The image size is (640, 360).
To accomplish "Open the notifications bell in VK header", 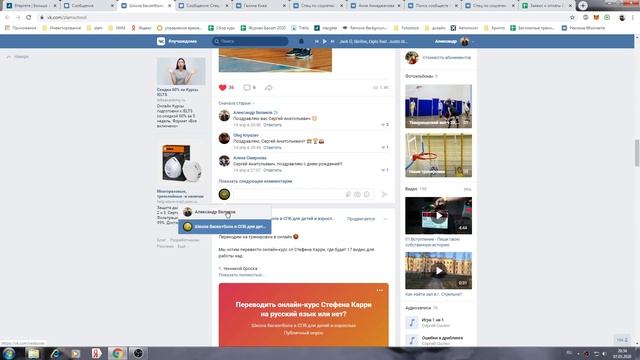I will 301,41.
